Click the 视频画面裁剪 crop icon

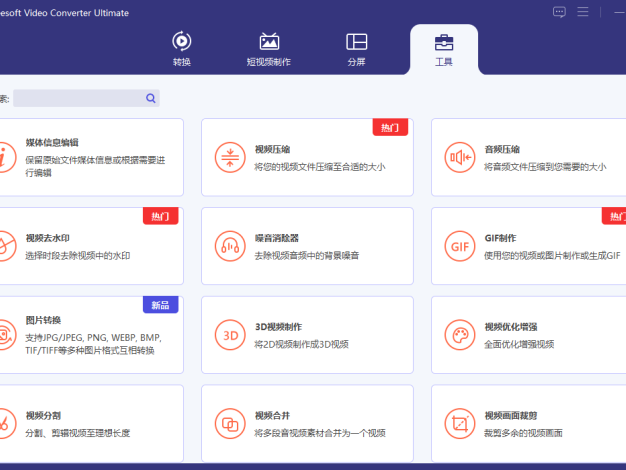coord(460,423)
